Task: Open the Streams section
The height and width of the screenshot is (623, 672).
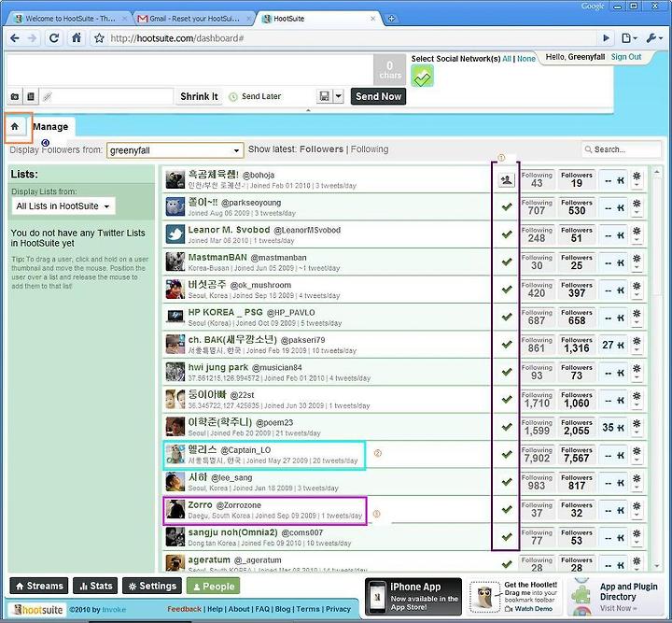Action: tap(39, 586)
